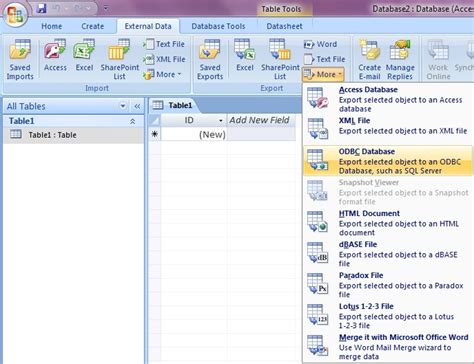Choose HTML Document export option
The image size is (474, 364).
pos(388,223)
